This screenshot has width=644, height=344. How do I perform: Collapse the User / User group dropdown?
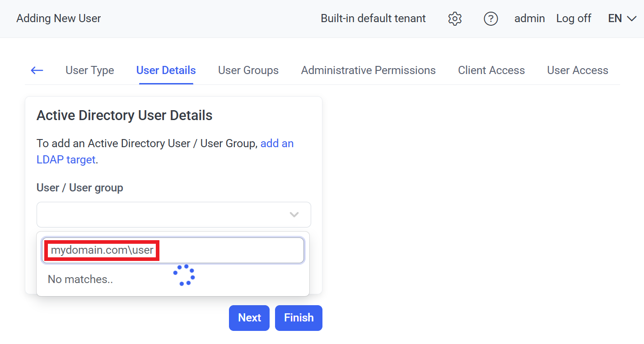coord(294,214)
